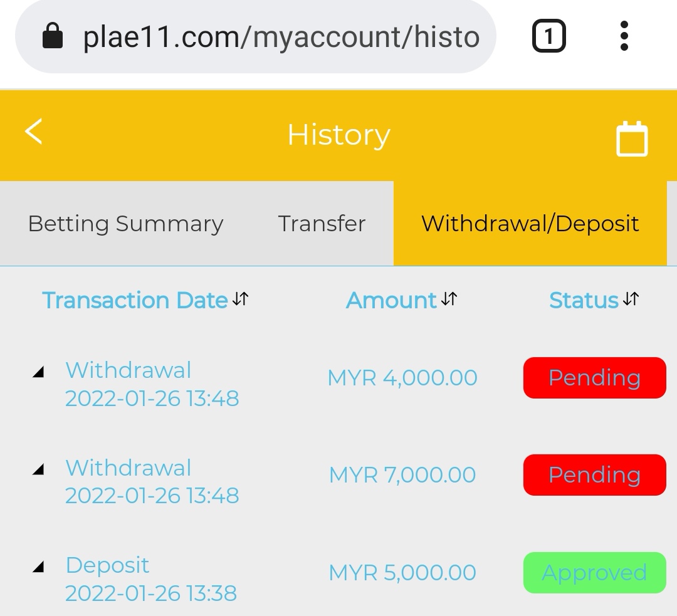
Task: Tap the plae11.com address bar
Action: (281, 37)
